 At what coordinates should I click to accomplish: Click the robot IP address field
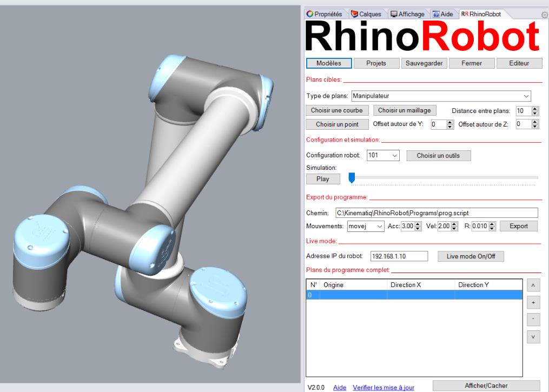click(x=399, y=256)
